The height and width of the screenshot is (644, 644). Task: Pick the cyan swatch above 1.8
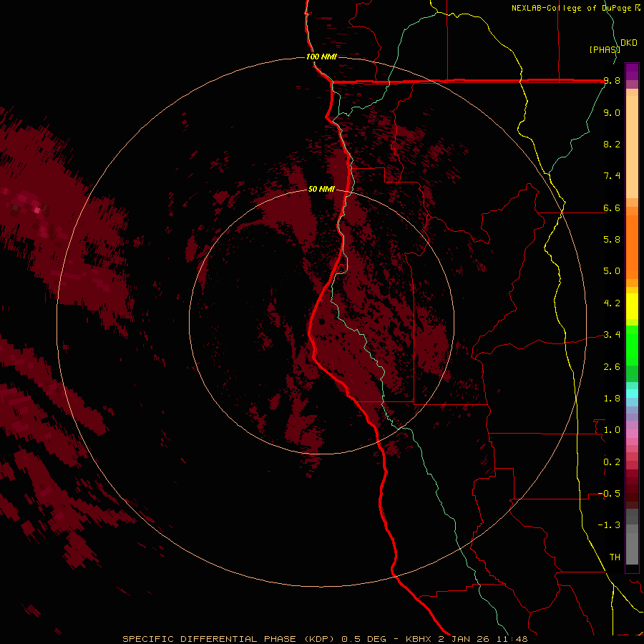tap(632, 394)
